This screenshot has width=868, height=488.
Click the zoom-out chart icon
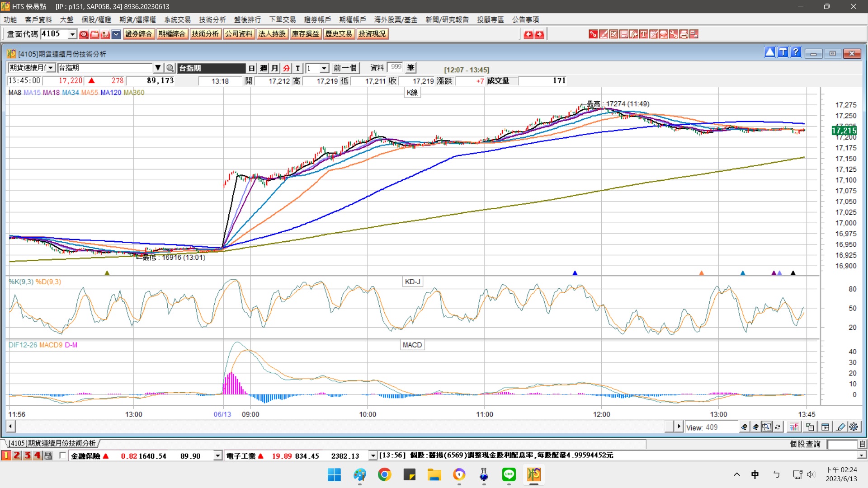[755, 427]
